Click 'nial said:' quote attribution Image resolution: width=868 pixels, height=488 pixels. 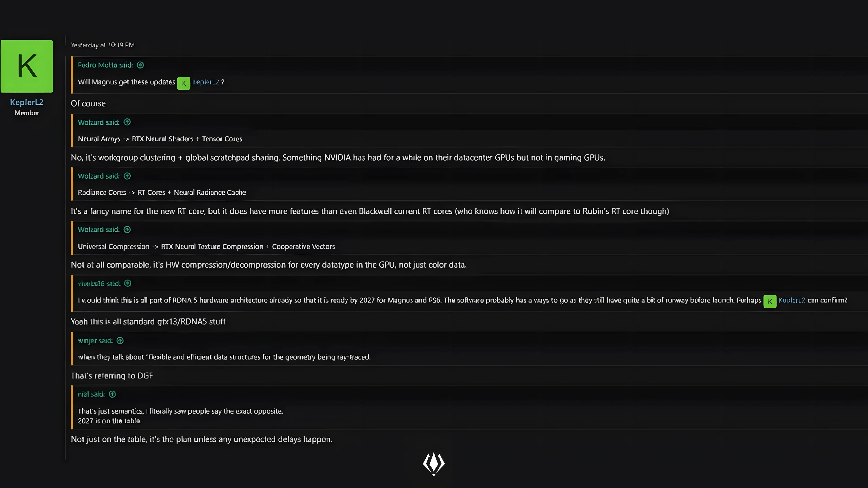click(x=91, y=394)
